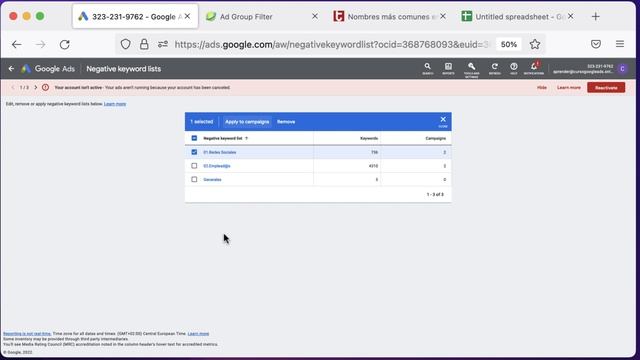640x360 pixels.
Task: Click 'Reporting is not real-time' footer link
Action: tap(27, 333)
